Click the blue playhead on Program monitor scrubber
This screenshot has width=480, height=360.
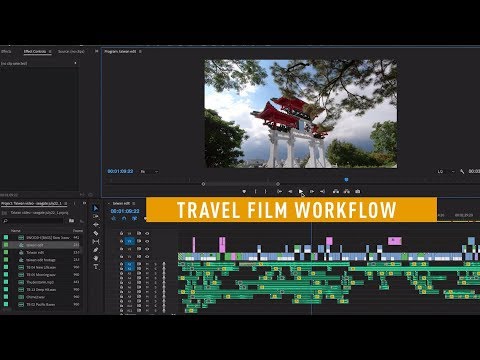click(346, 180)
